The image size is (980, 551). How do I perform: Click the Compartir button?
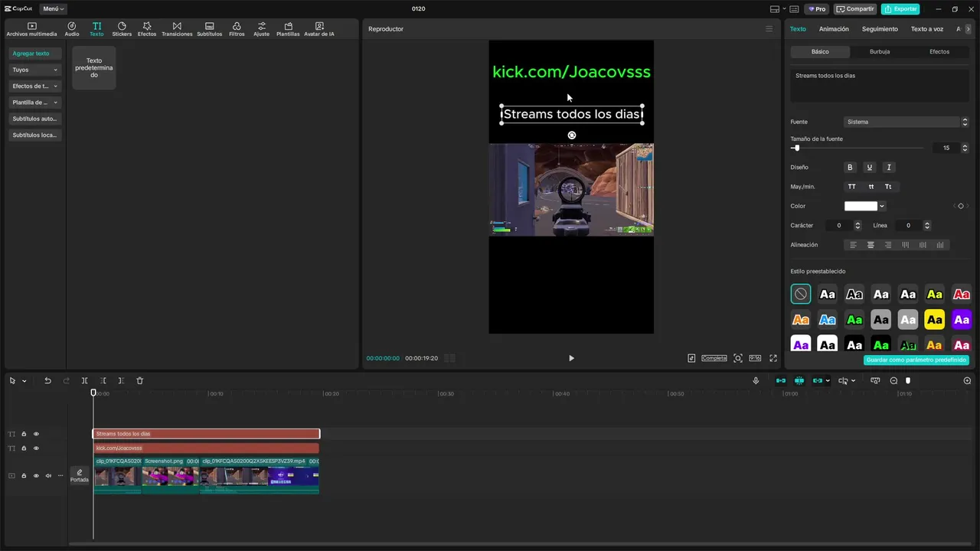[855, 9]
